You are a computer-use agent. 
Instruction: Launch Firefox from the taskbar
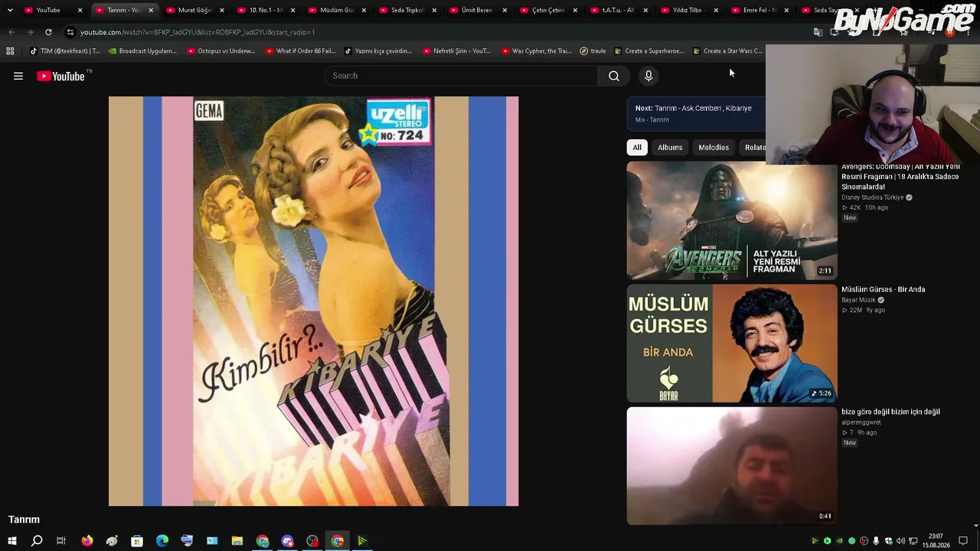pos(87,541)
